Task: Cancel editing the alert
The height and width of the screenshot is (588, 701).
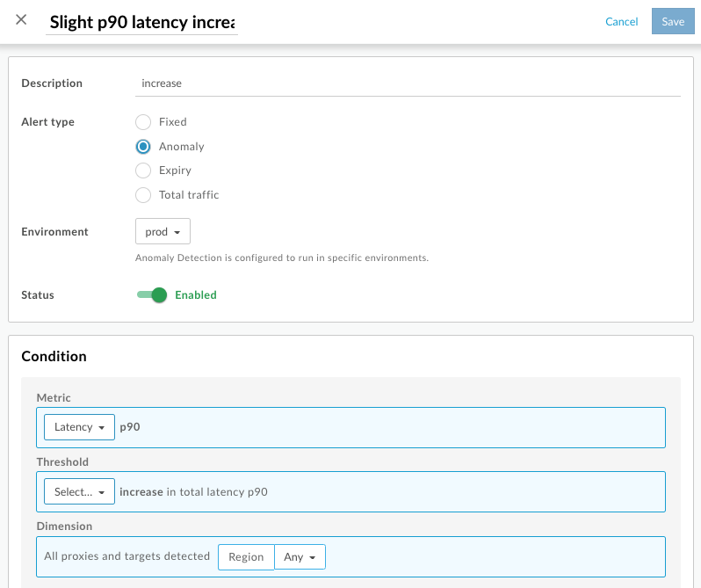Action: pyautogui.click(x=621, y=22)
